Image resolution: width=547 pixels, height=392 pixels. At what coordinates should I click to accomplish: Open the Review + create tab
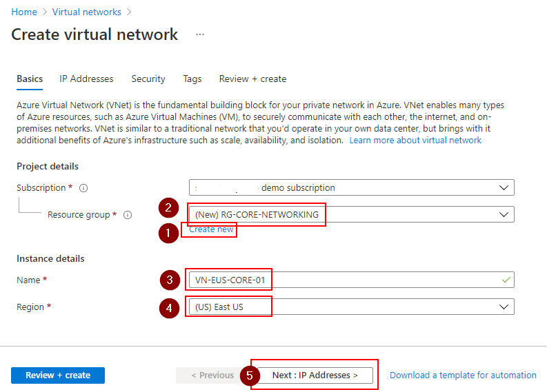click(x=252, y=79)
